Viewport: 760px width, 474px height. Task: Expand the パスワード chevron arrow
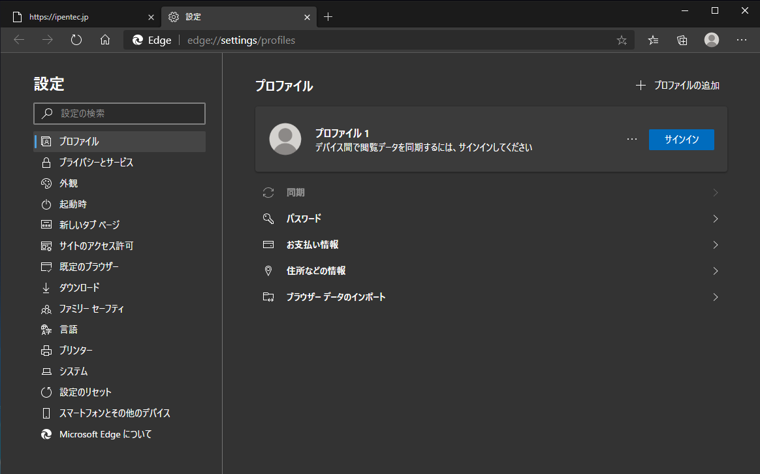click(715, 219)
